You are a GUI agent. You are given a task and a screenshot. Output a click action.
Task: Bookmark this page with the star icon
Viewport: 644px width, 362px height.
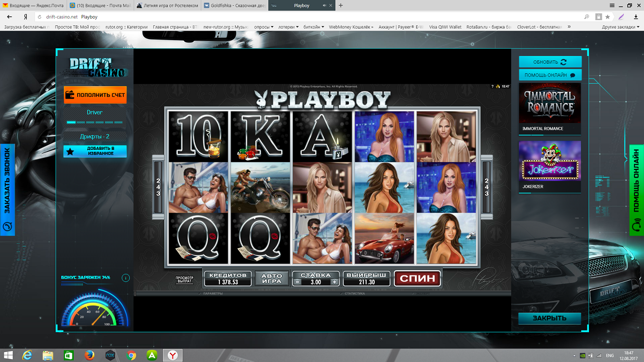pyautogui.click(x=608, y=17)
